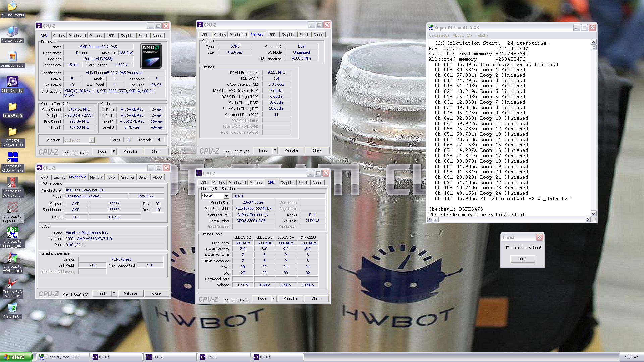This screenshot has width=644, height=362.
Task: Launch Shortcut to super_pi_m... icon
Action: [x=12, y=238]
